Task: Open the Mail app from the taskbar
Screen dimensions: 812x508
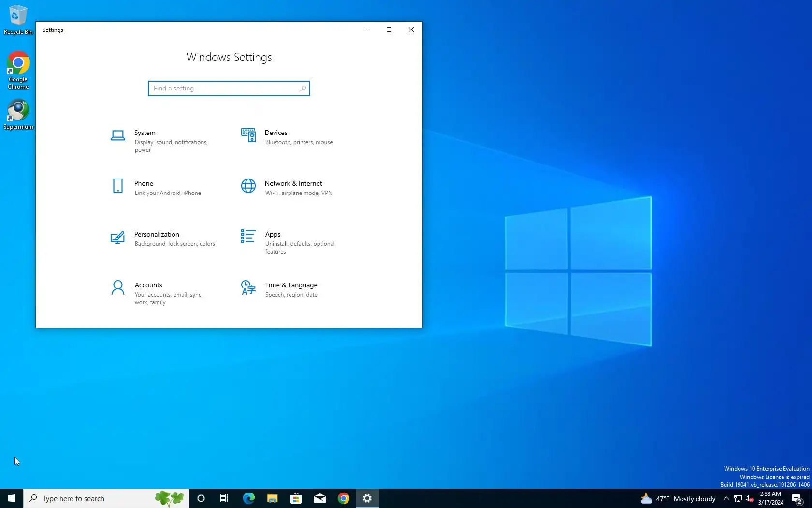Action: [x=319, y=498]
